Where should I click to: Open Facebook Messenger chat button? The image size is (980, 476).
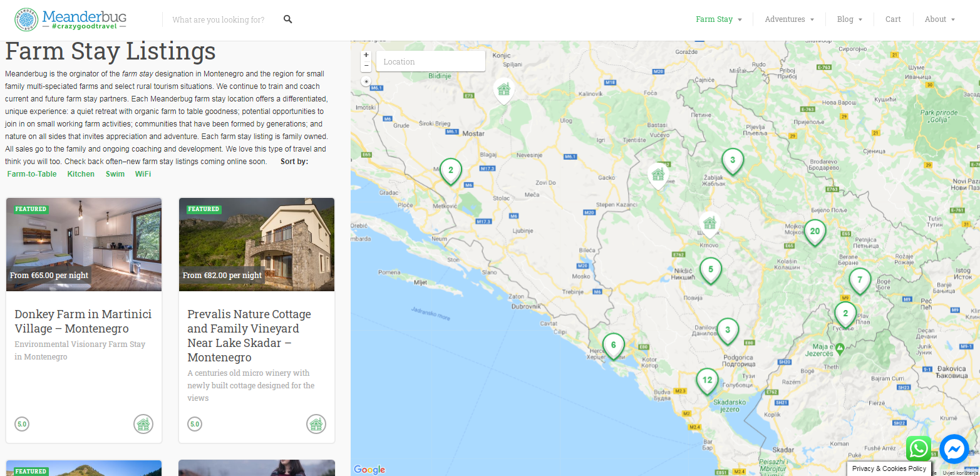(954, 449)
